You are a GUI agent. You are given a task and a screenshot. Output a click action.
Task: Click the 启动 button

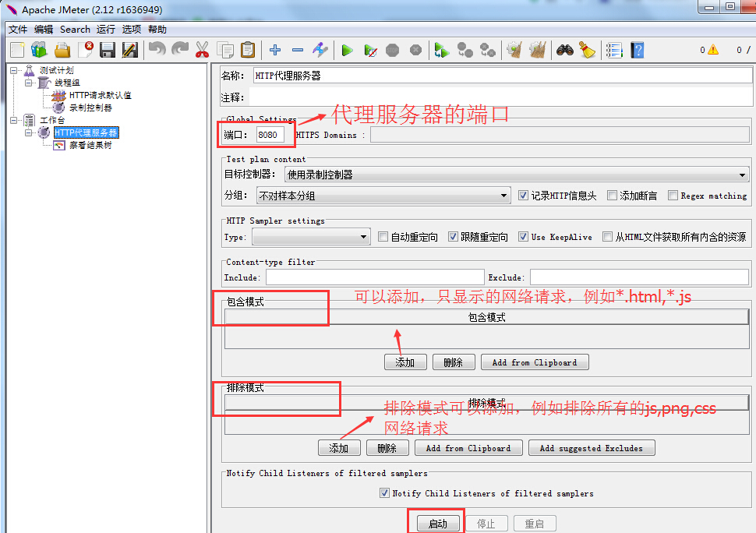click(x=438, y=524)
